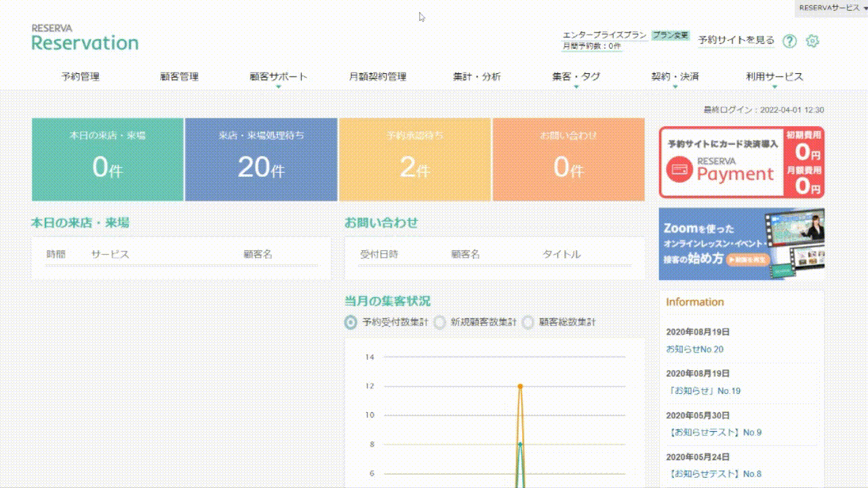The height and width of the screenshot is (488, 868).
Task: Open the settings gear icon
Action: click(812, 41)
